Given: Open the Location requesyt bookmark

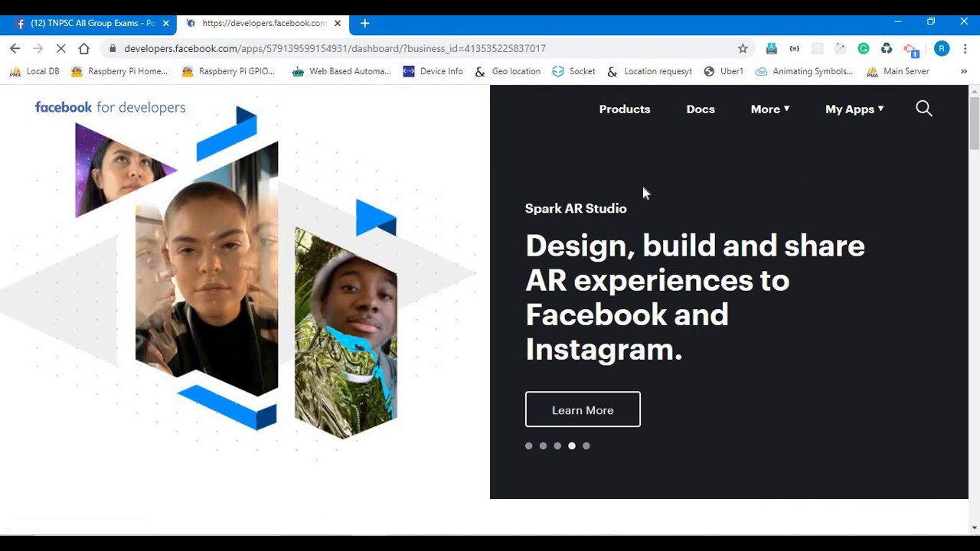Looking at the screenshot, I should (x=650, y=71).
